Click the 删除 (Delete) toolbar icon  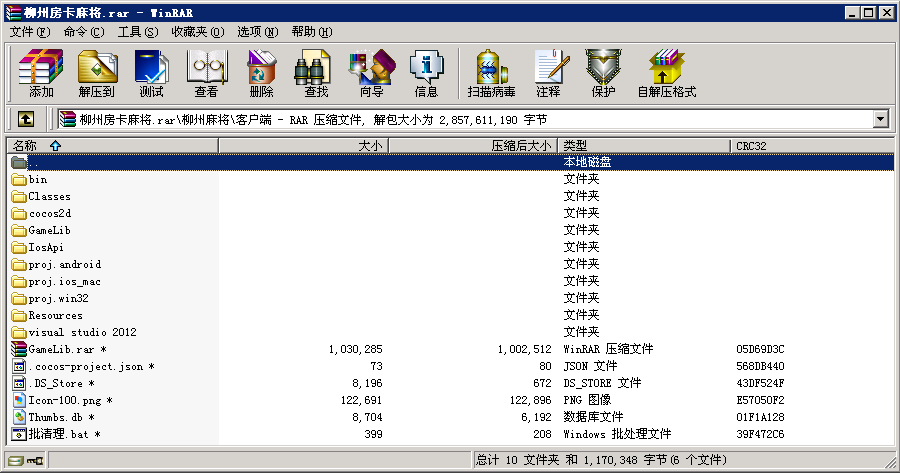coord(261,73)
